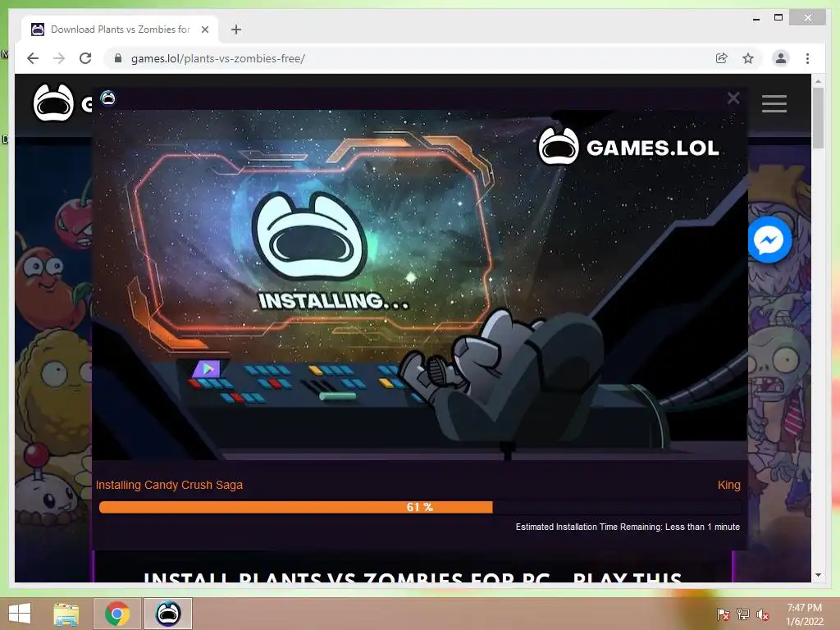Click the page vertical scrollbar thumb
This screenshot has width=840, height=630.
818,118
